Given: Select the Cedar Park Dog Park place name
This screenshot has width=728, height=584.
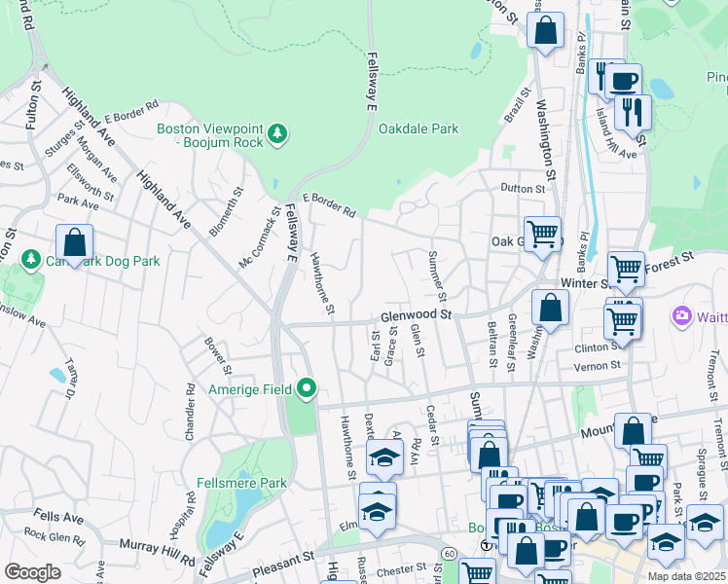Looking at the screenshot, I should click(103, 262).
